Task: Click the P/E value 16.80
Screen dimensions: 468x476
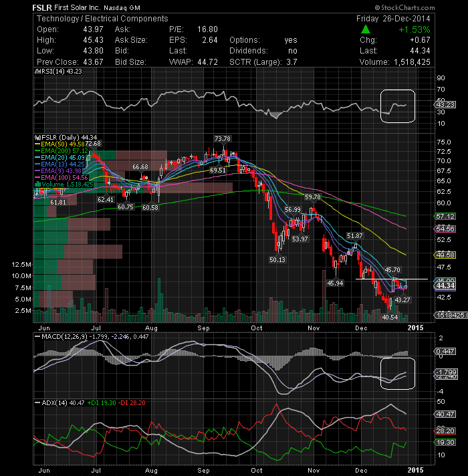Action: (208, 29)
